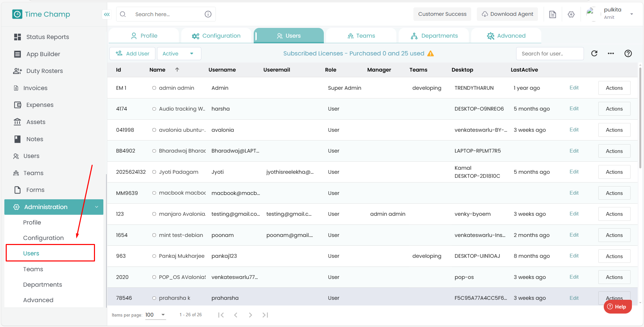This screenshot has height=327, width=644.
Task: Click the Add User button
Action: (132, 53)
